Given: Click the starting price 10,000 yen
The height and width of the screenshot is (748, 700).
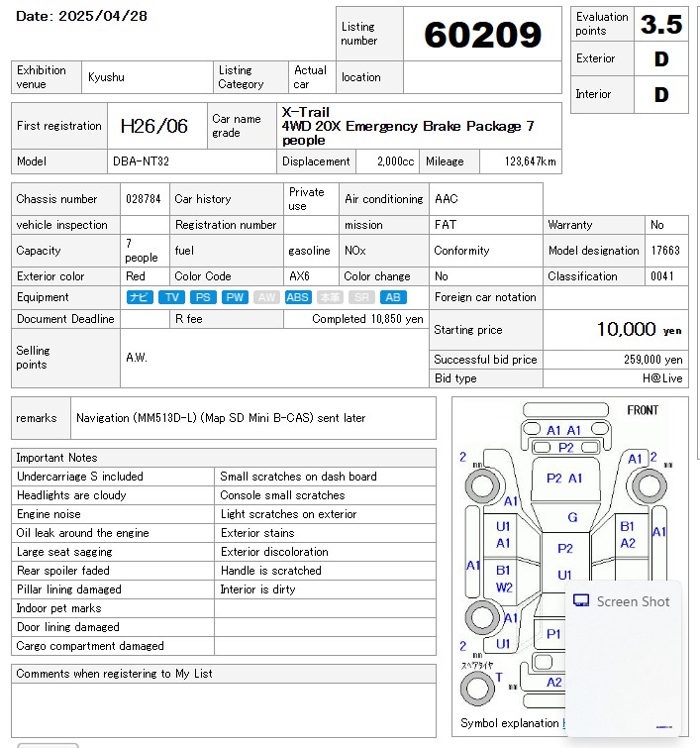Looking at the screenshot, I should tap(639, 329).
